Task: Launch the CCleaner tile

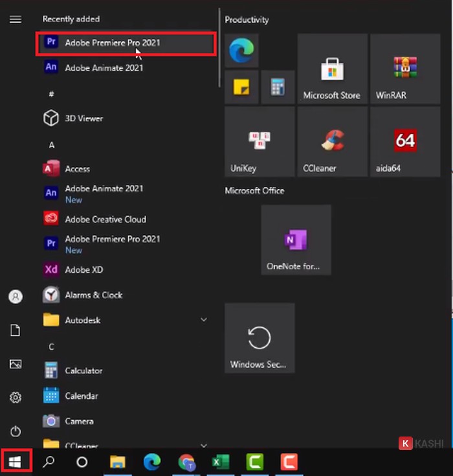Action: [332, 141]
